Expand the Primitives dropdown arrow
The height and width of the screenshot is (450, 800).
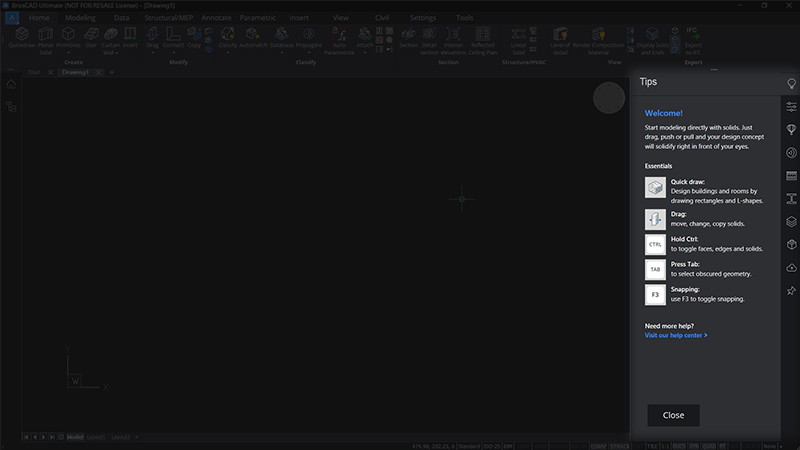tap(68, 53)
